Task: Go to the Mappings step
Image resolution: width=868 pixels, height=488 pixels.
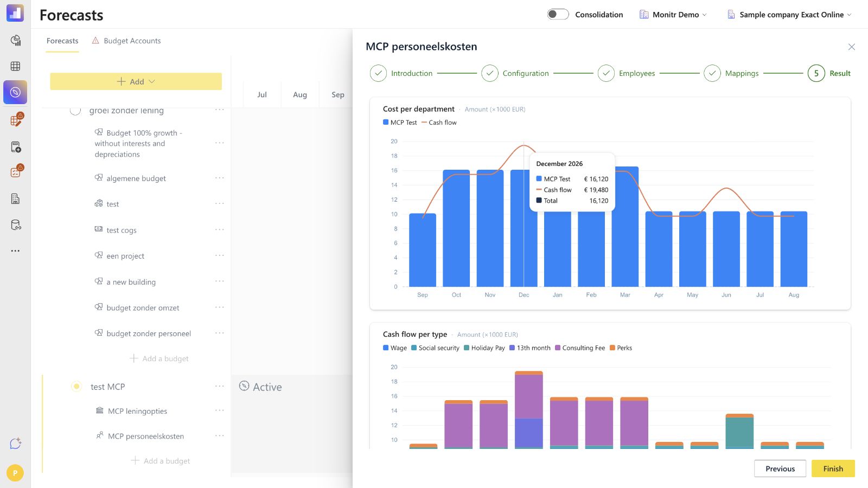Action: [731, 73]
